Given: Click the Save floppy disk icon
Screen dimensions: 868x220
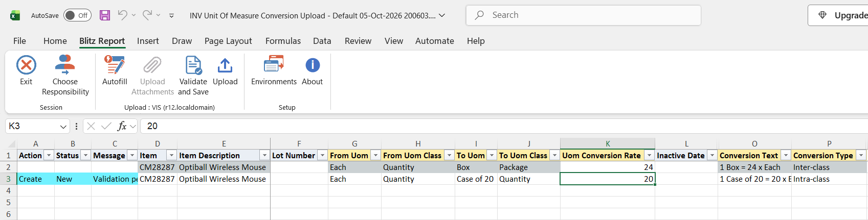Looking at the screenshot, I should [x=105, y=15].
